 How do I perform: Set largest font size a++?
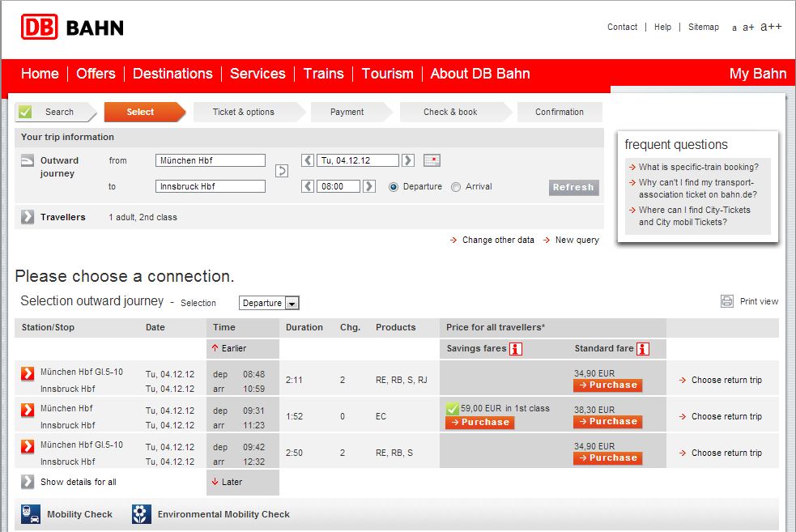tap(771, 27)
